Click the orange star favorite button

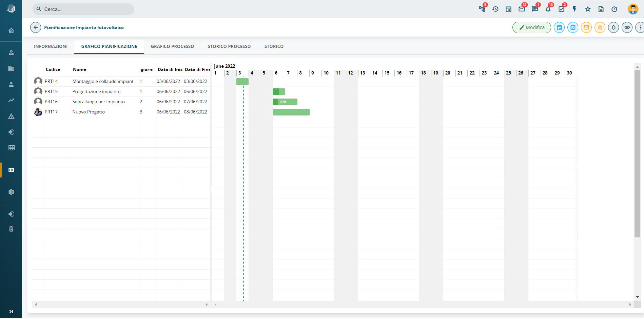pos(600,27)
